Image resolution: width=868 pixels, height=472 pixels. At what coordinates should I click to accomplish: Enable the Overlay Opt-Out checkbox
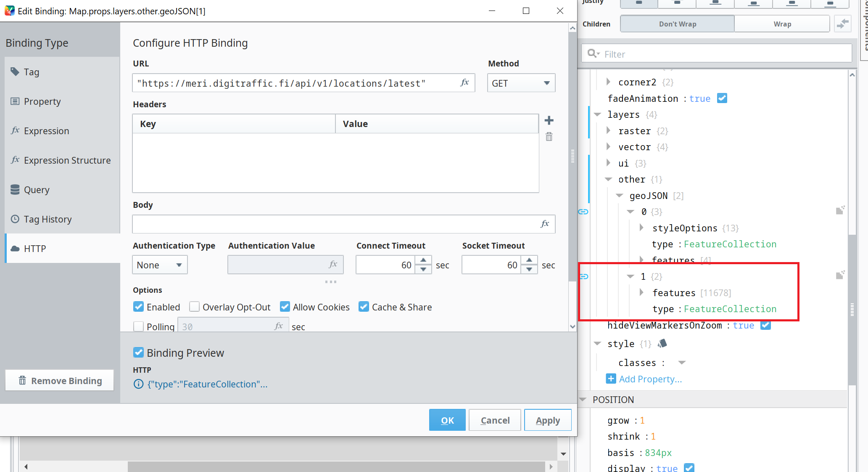[x=194, y=307]
